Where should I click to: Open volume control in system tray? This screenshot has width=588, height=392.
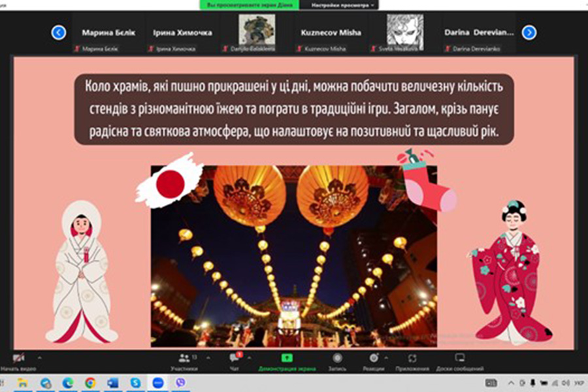pos(566,383)
